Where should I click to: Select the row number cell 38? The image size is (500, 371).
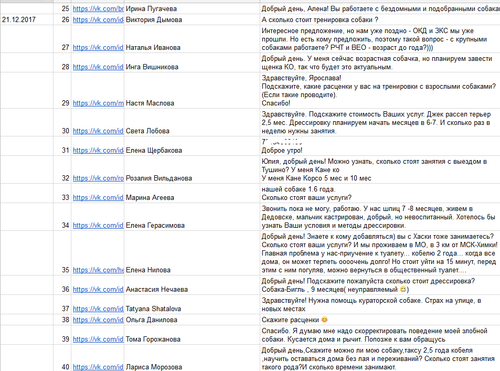pos(62,320)
